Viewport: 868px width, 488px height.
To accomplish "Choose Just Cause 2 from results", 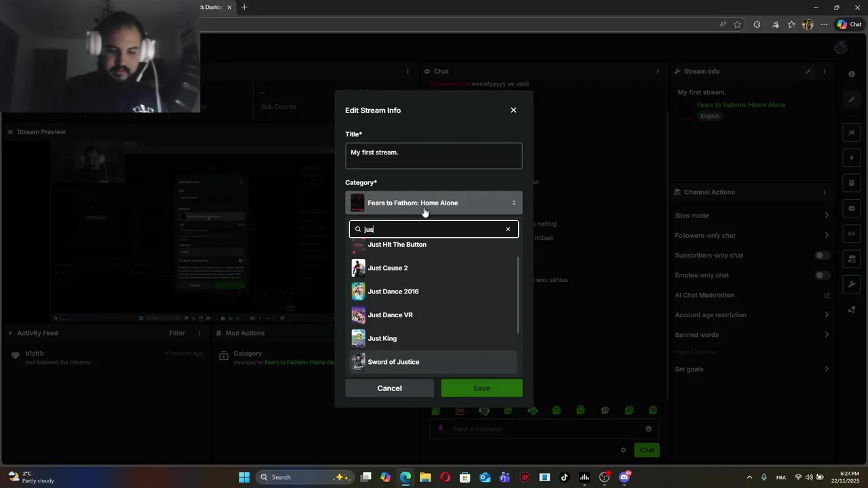I will point(433,268).
